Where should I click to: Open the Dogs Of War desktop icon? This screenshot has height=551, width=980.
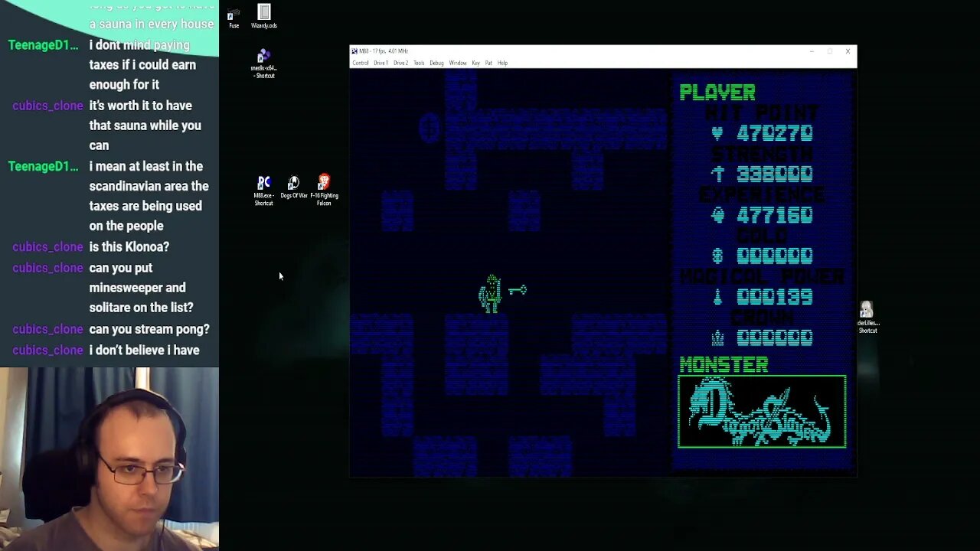293,187
